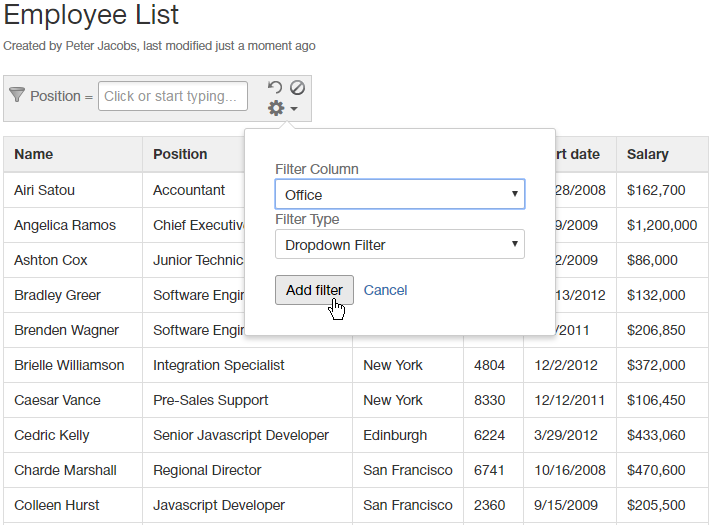
Task: Click Brielle Williamson's row name
Action: 69,365
